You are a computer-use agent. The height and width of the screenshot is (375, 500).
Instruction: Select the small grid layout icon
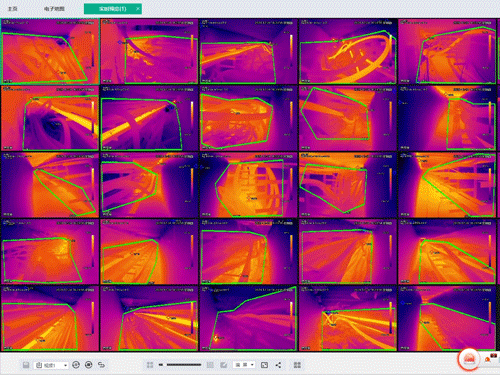[x=150, y=365]
